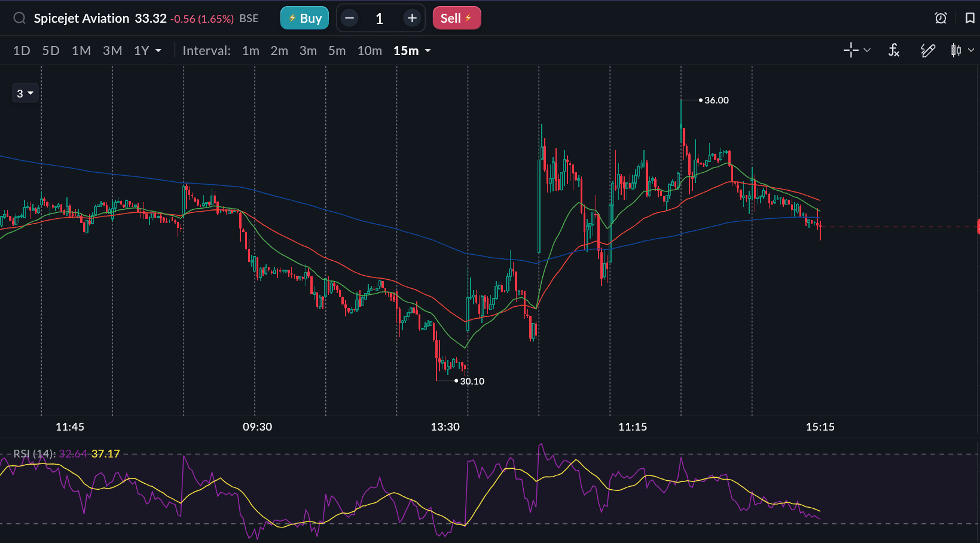Select the 3M time range

tap(112, 51)
